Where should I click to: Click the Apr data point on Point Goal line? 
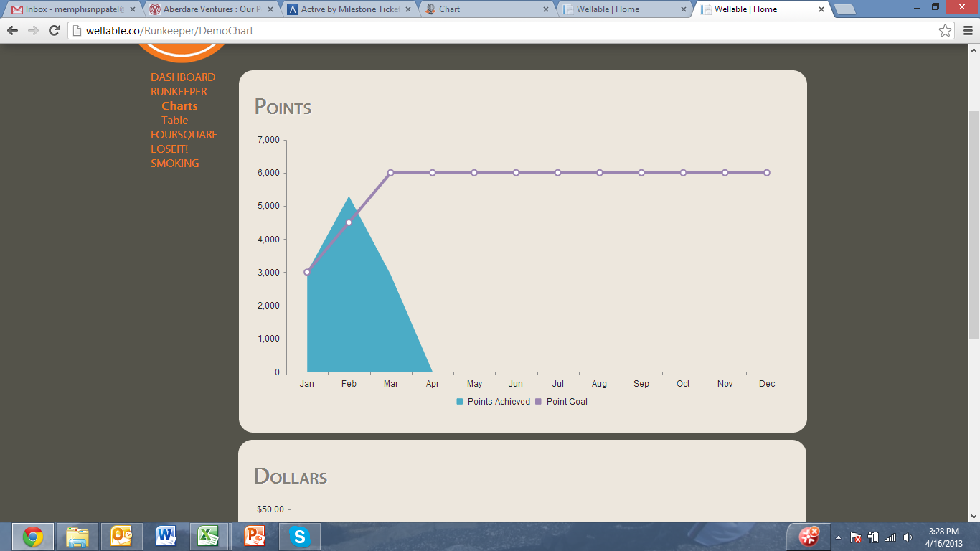[433, 173]
